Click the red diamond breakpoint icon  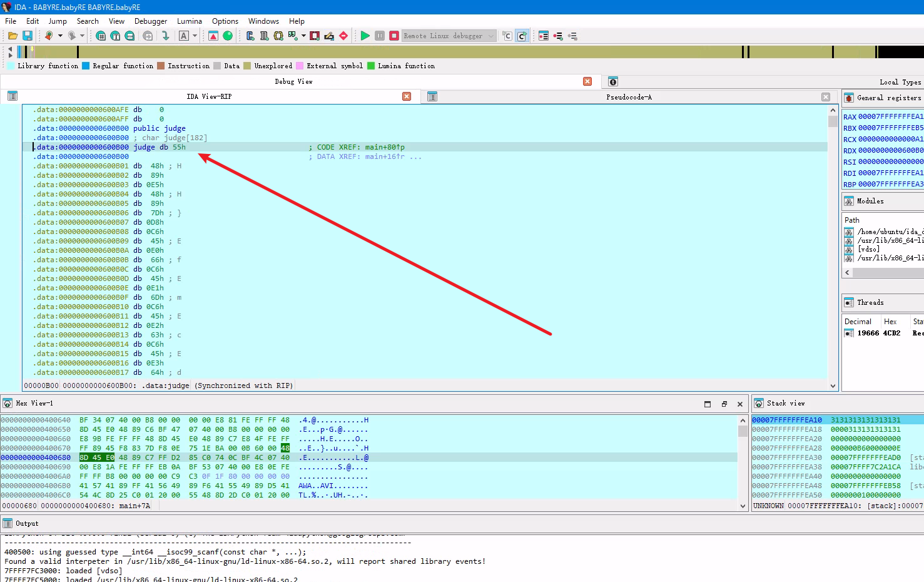343,36
